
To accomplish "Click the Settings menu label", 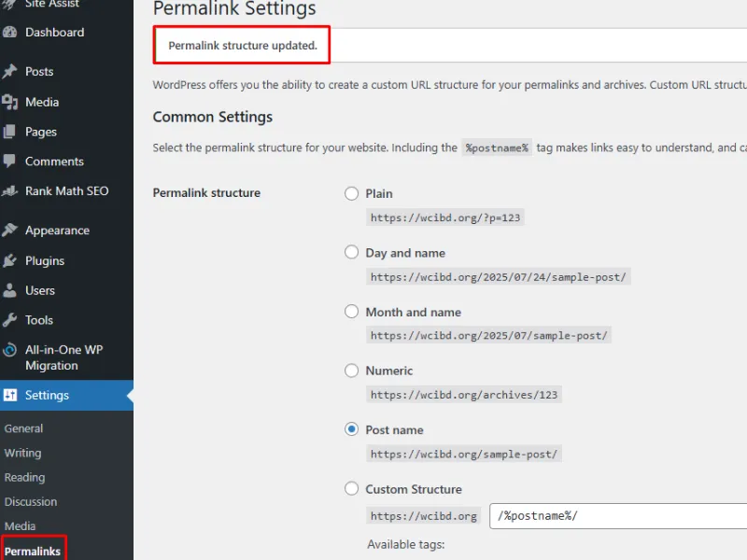I will point(48,395).
